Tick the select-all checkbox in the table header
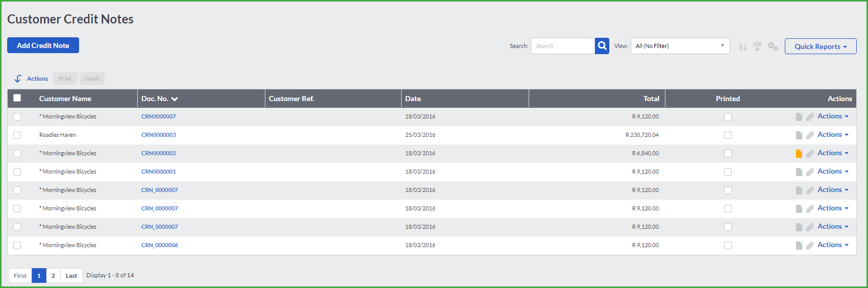This screenshot has height=288, width=868. tap(17, 98)
